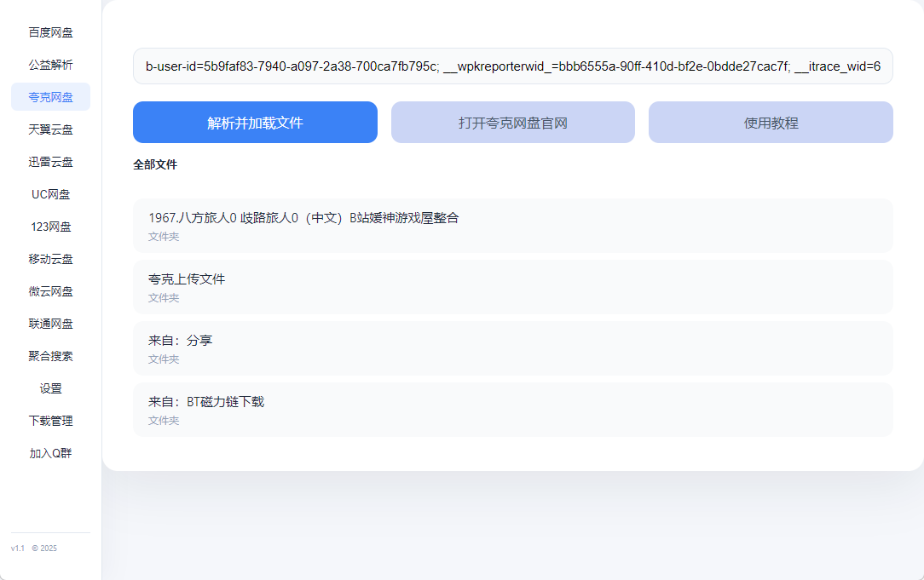Click the 解析并加载文件 button

[255, 122]
